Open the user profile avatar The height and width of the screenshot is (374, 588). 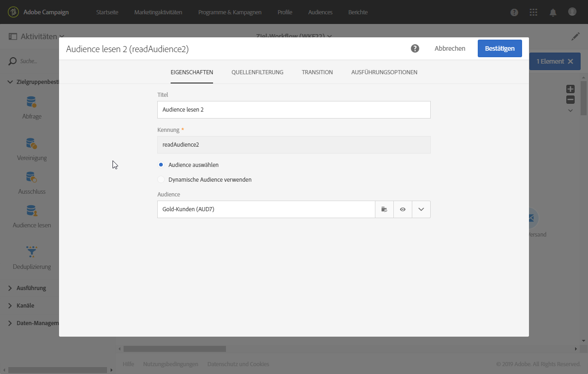click(x=572, y=12)
